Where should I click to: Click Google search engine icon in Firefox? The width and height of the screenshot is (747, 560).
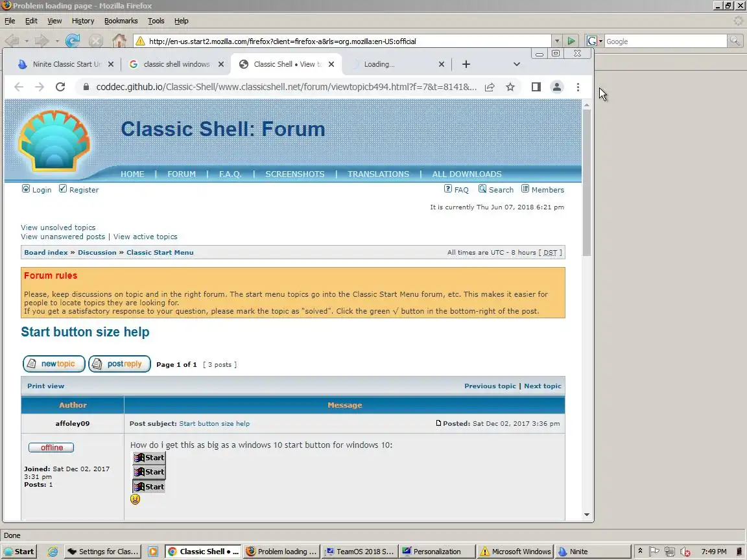pos(591,41)
